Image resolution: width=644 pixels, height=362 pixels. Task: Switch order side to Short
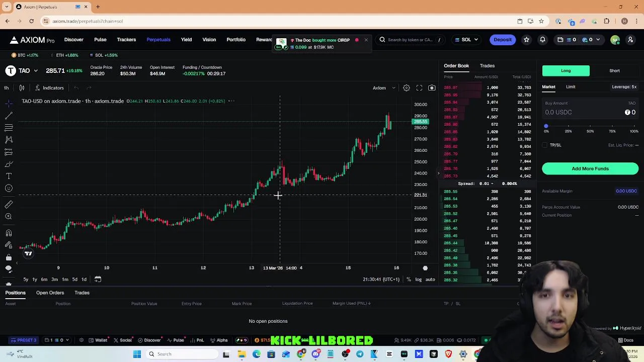[614, 71]
